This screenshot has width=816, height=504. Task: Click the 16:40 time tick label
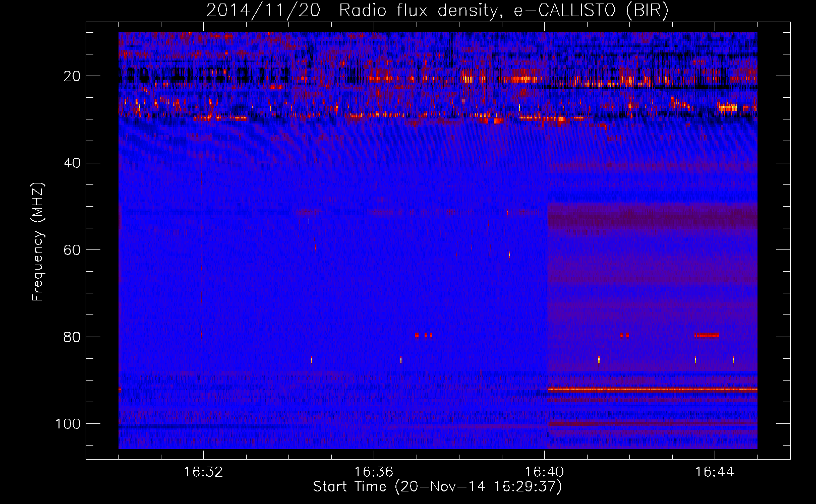coord(544,472)
